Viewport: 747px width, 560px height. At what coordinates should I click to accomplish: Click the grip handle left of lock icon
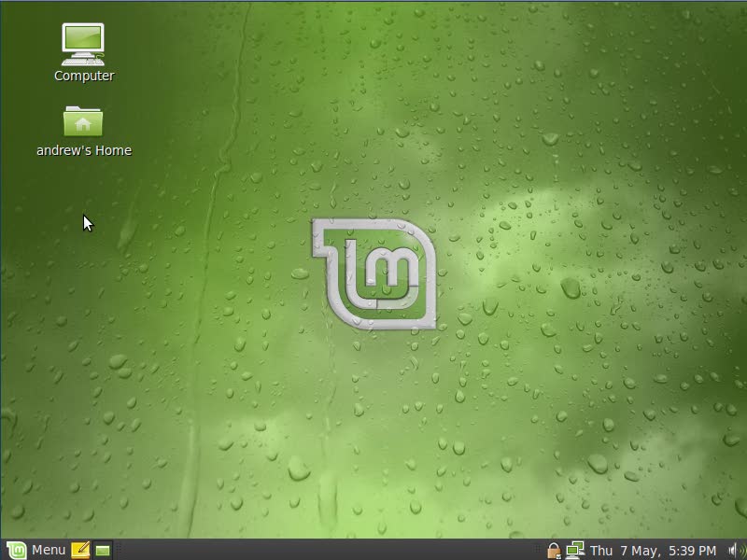click(x=541, y=550)
